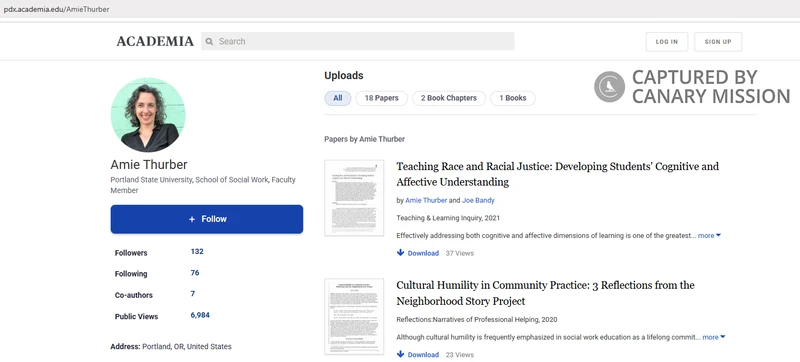Click 'Reflections:Narratives of Professional Helping, 2020' text
Image resolution: width=800 pixels, height=362 pixels.
(477, 320)
